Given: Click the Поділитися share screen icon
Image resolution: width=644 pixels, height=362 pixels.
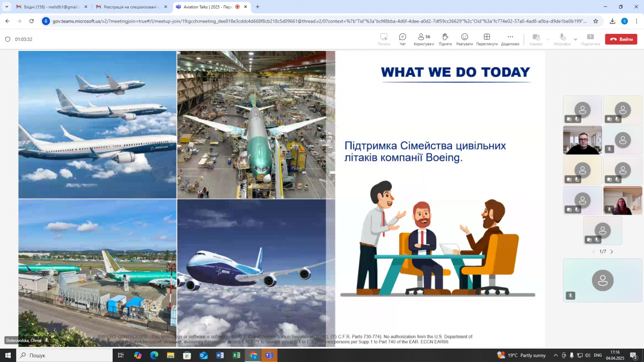Looking at the screenshot, I should (x=590, y=39).
